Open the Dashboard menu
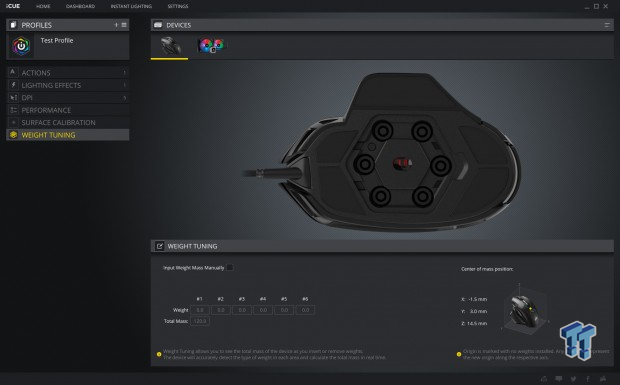The image size is (620, 385). coord(80,6)
